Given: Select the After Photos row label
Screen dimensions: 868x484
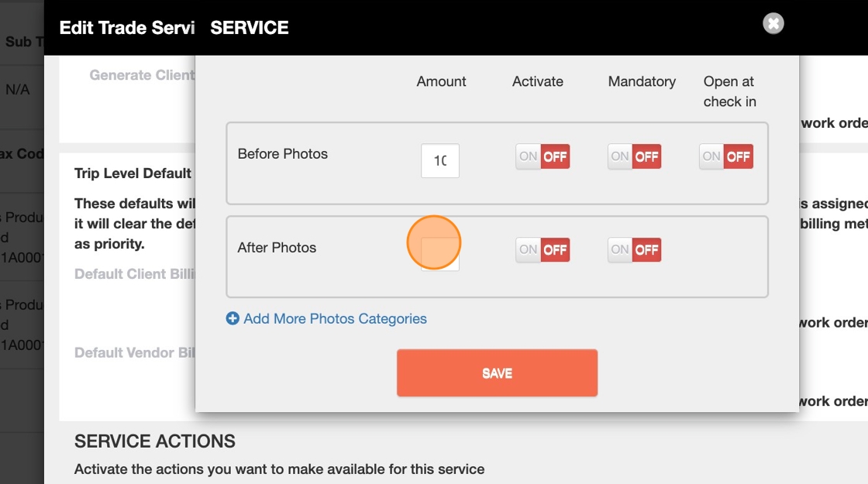Looking at the screenshot, I should 277,248.
